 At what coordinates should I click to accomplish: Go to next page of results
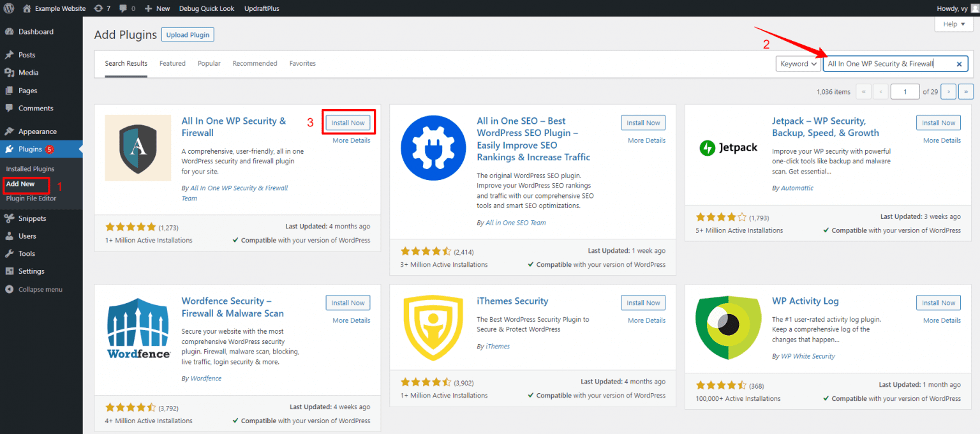pyautogui.click(x=949, y=91)
